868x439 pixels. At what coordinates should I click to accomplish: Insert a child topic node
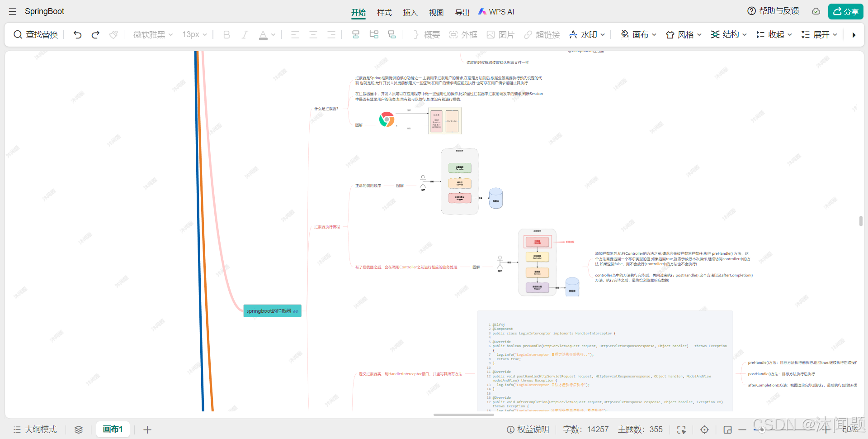(x=374, y=34)
